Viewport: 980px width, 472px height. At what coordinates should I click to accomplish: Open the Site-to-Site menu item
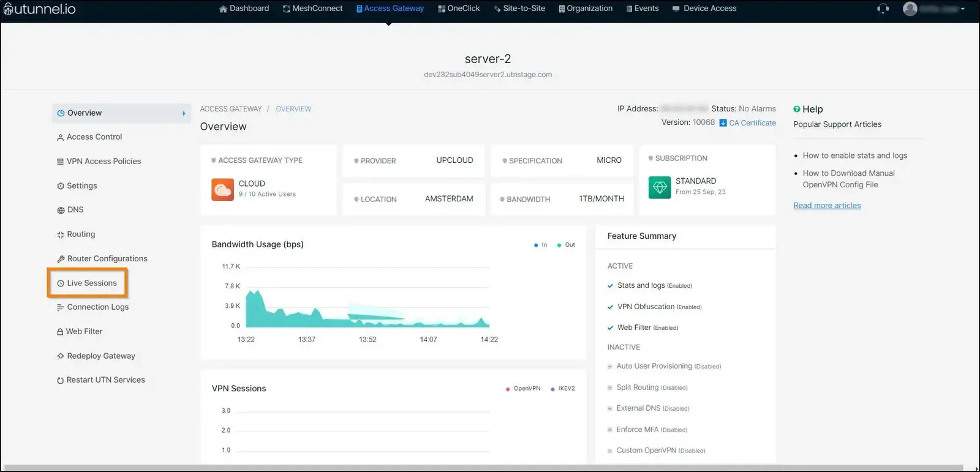(x=519, y=9)
